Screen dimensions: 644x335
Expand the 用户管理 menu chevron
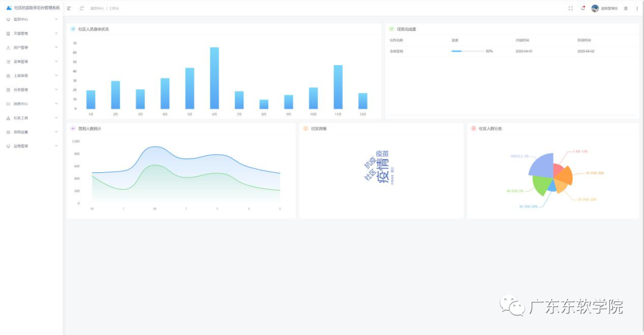point(57,47)
